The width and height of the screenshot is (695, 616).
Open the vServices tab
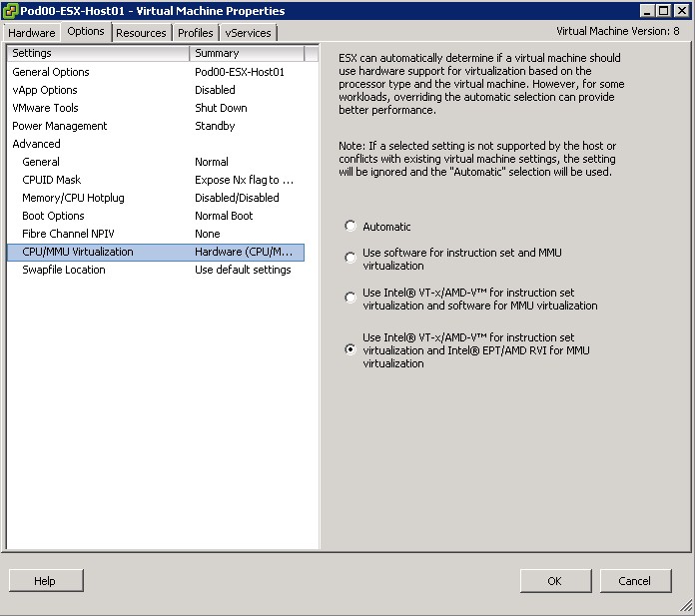click(248, 33)
